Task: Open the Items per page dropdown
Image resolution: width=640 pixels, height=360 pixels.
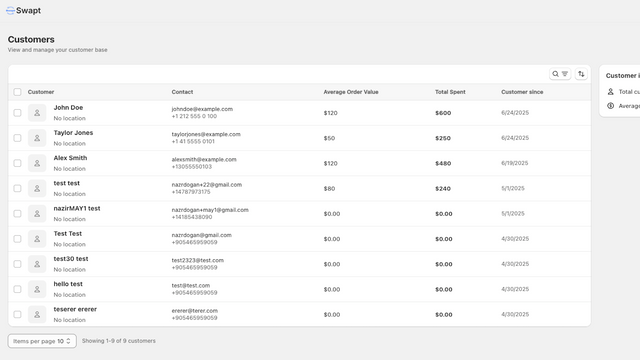Action: (x=42, y=341)
